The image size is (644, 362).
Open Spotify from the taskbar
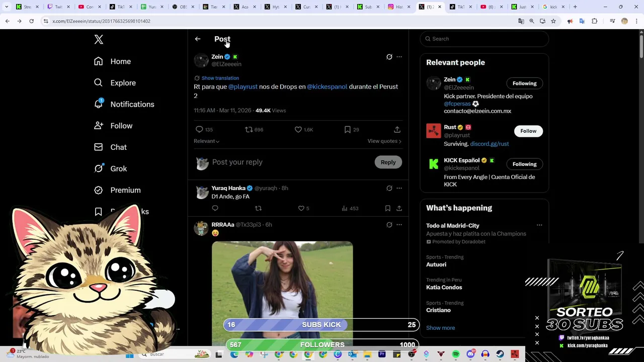(455, 354)
